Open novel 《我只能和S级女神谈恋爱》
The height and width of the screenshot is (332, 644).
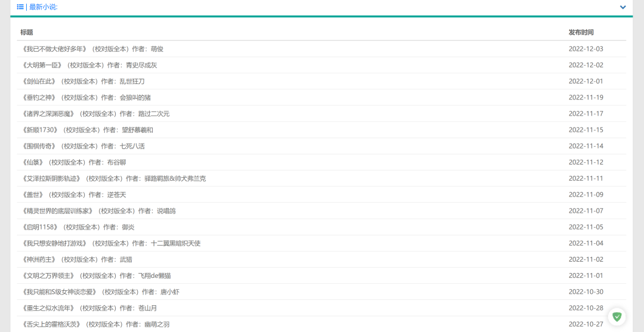pyautogui.click(x=100, y=292)
